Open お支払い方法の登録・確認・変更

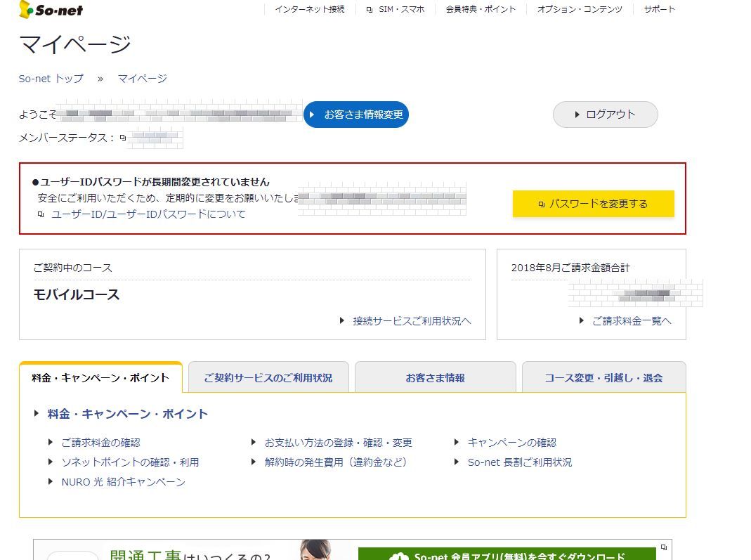click(338, 443)
